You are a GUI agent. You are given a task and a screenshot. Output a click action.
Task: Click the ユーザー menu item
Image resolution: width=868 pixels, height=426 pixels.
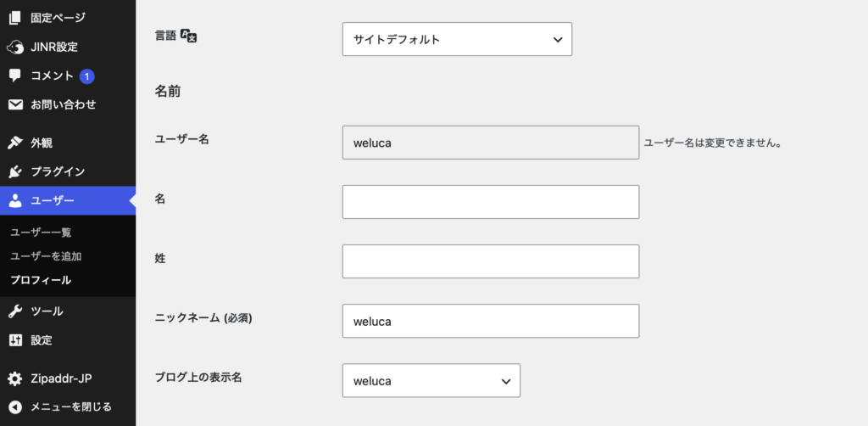pos(68,200)
